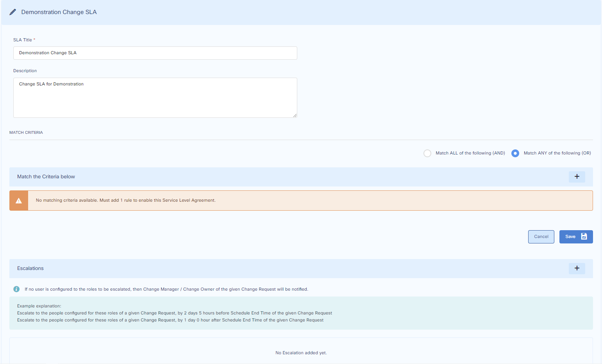Click the resize handle of the Description box

coord(295,116)
